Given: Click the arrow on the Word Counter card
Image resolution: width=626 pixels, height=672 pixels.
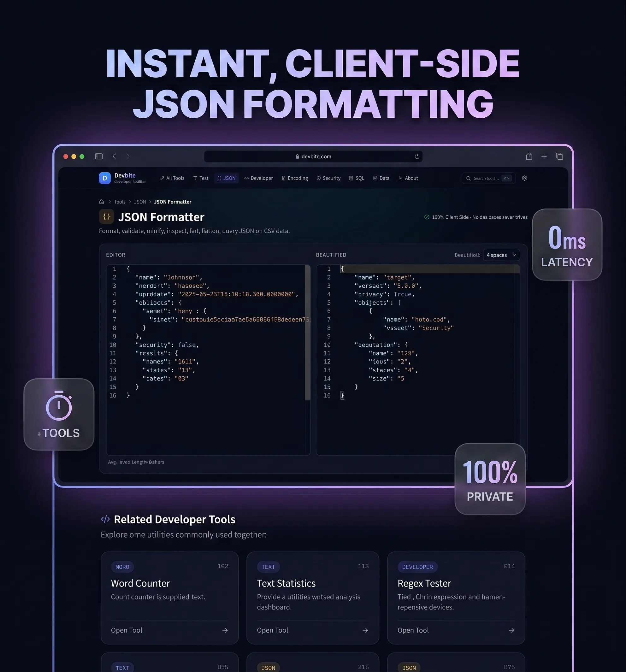Looking at the screenshot, I should [225, 630].
